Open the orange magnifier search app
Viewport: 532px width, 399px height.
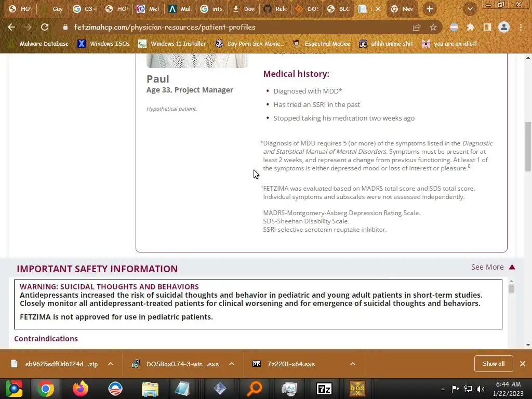(x=255, y=389)
